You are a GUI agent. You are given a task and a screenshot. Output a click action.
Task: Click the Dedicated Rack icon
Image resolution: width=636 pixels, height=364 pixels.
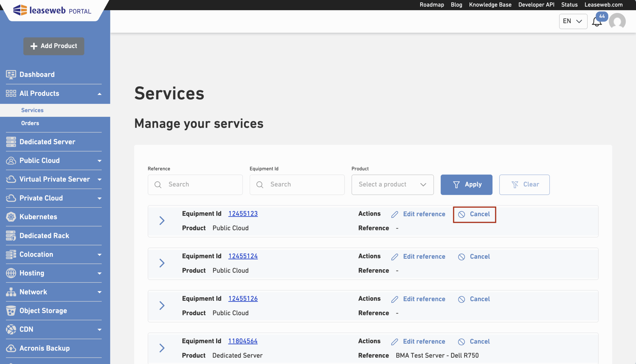[x=11, y=236]
